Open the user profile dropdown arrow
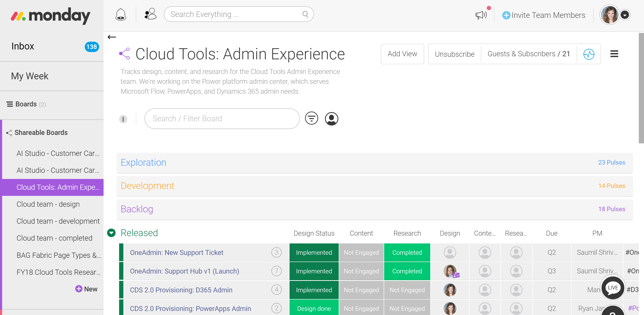 tap(625, 15)
